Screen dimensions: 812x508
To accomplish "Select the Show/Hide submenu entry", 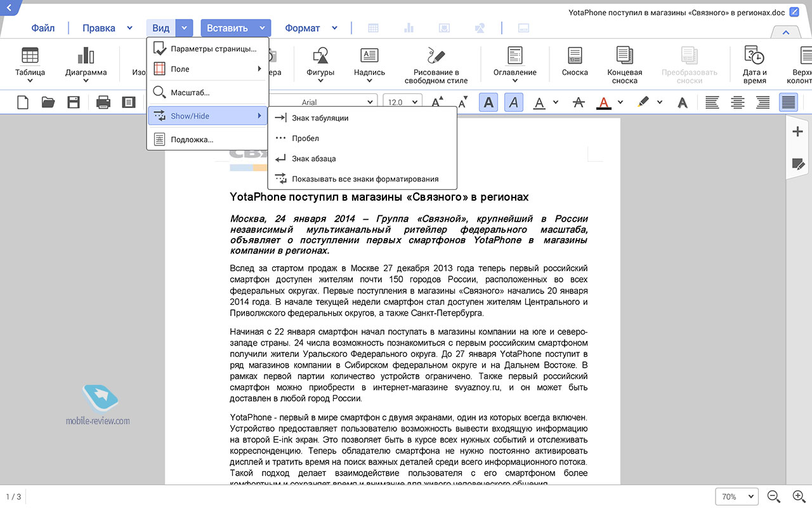I will point(207,116).
